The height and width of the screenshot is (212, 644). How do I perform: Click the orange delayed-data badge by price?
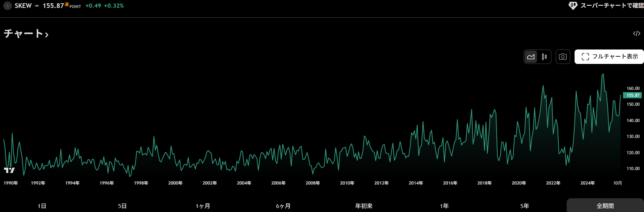pos(67,4)
